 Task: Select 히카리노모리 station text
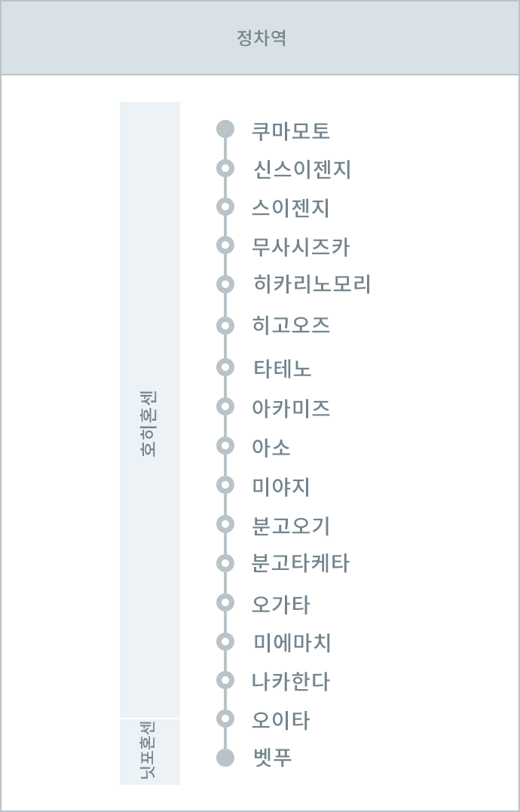311,284
